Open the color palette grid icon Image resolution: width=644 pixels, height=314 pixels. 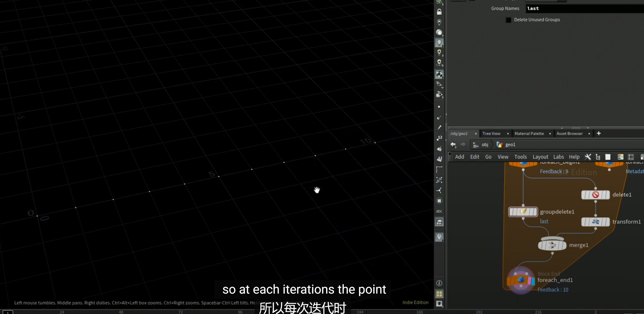pos(620,157)
